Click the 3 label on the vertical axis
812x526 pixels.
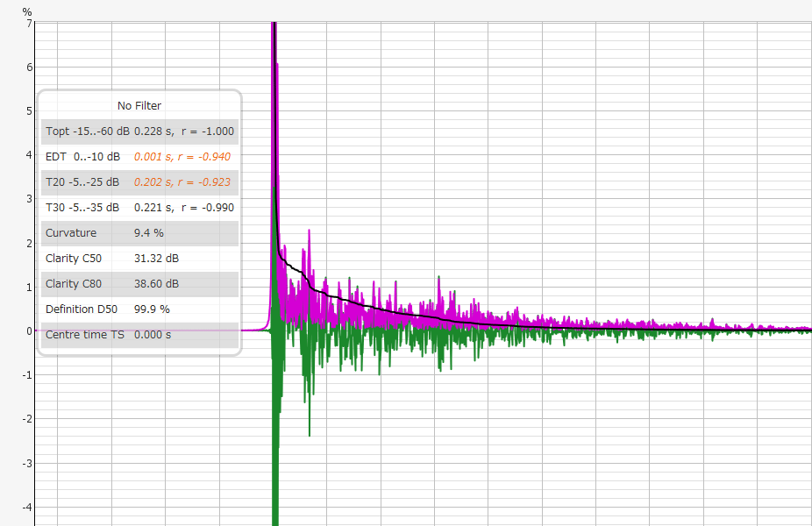coord(29,199)
